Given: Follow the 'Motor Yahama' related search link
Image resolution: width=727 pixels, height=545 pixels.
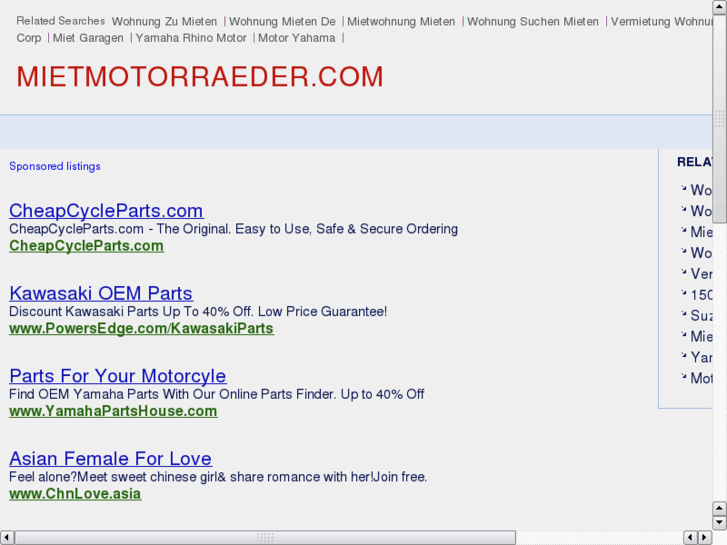Looking at the screenshot, I should coord(297,38).
